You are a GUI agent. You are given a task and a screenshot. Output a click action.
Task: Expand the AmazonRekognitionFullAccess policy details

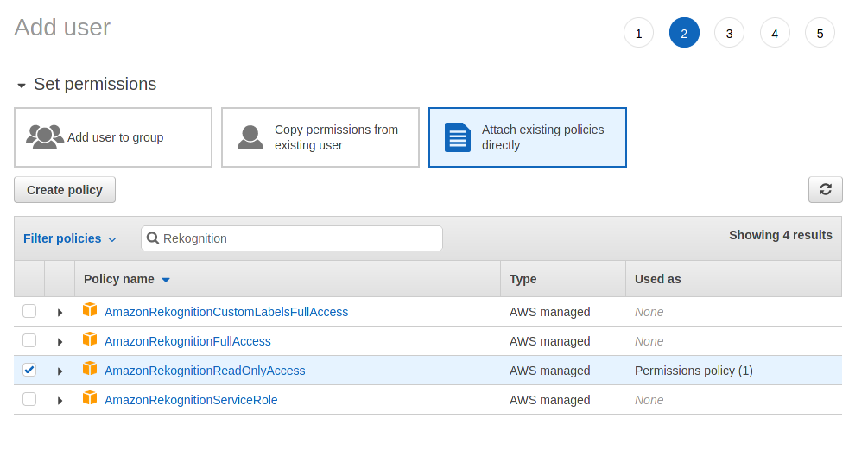tap(60, 342)
